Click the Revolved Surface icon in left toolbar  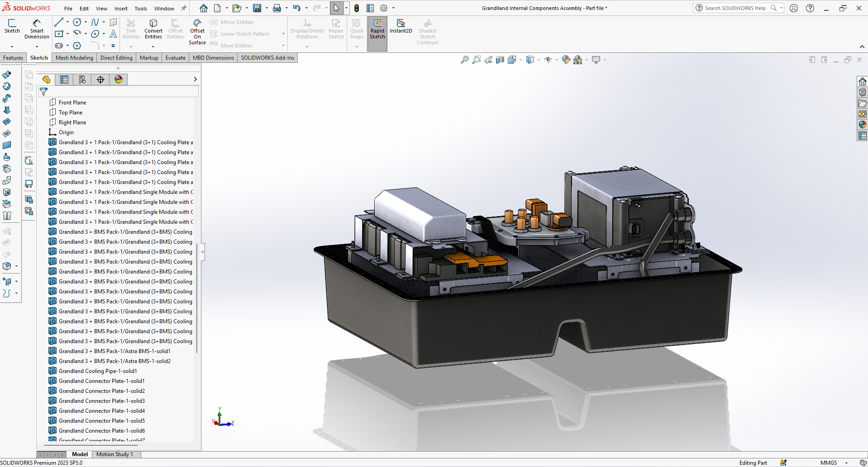point(7,86)
